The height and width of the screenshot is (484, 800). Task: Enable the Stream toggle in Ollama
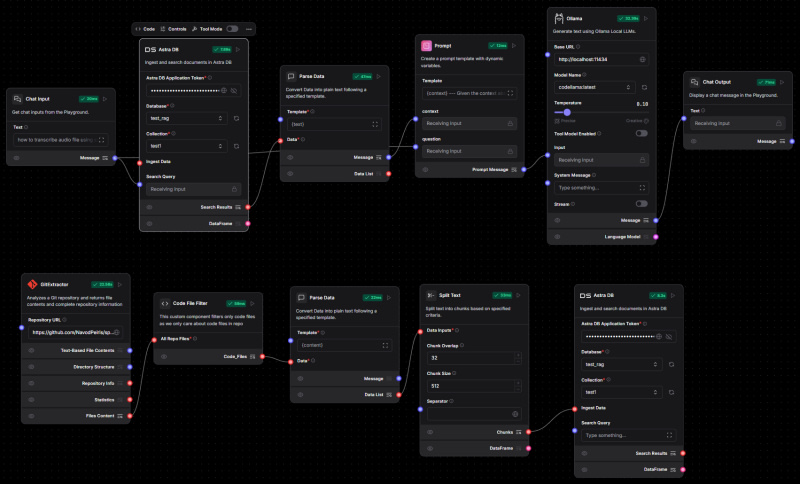pyautogui.click(x=640, y=203)
